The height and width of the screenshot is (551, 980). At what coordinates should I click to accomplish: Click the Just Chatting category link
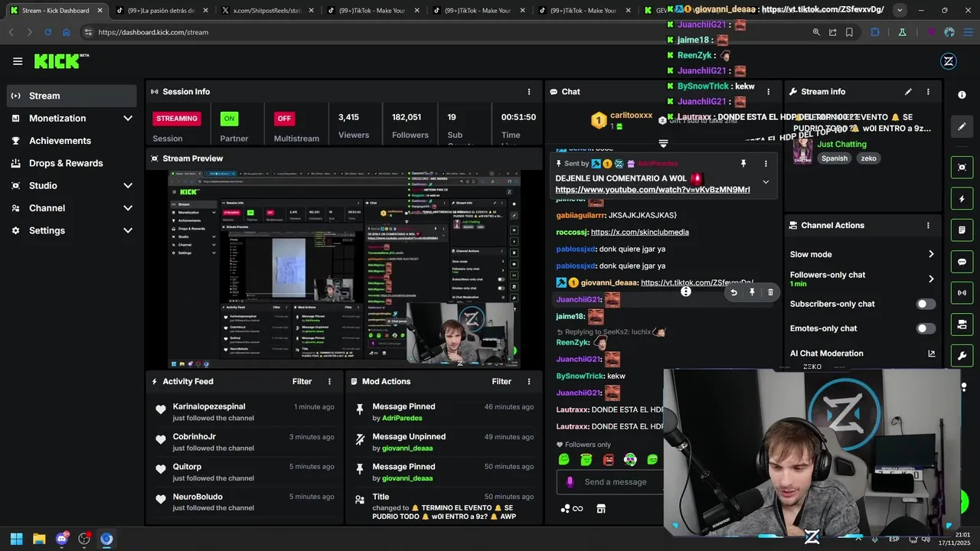coord(841,144)
